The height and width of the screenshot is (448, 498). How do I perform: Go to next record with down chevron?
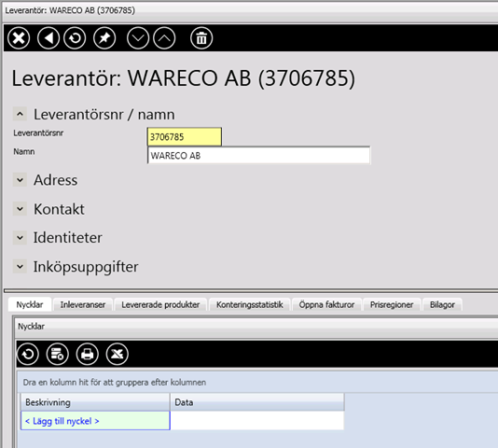(x=138, y=38)
